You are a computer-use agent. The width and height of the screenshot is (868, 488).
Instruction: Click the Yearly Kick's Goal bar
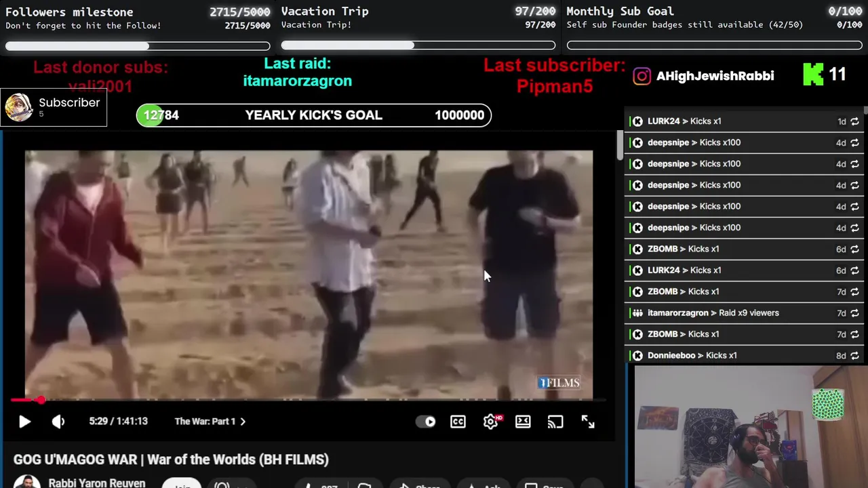point(314,115)
